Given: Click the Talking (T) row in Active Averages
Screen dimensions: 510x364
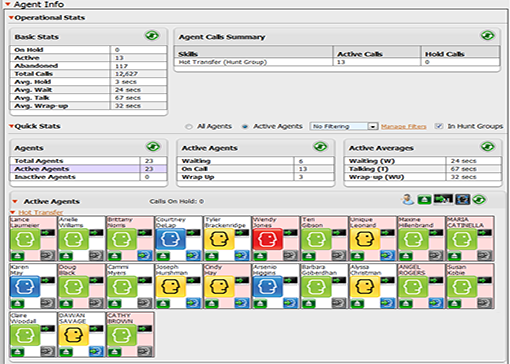Looking at the screenshot, I should tap(423, 169).
